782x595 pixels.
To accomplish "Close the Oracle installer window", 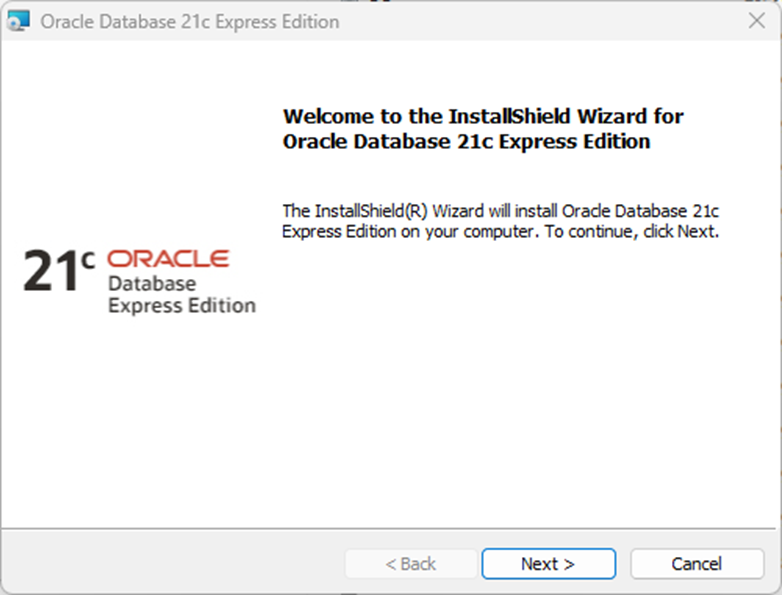I will coord(757,21).
